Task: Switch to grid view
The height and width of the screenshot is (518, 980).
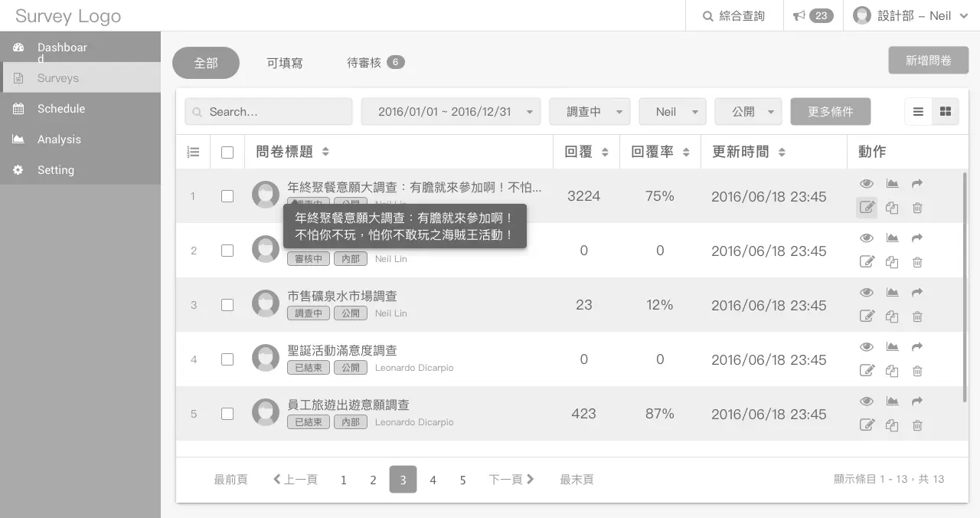Action: [946, 112]
